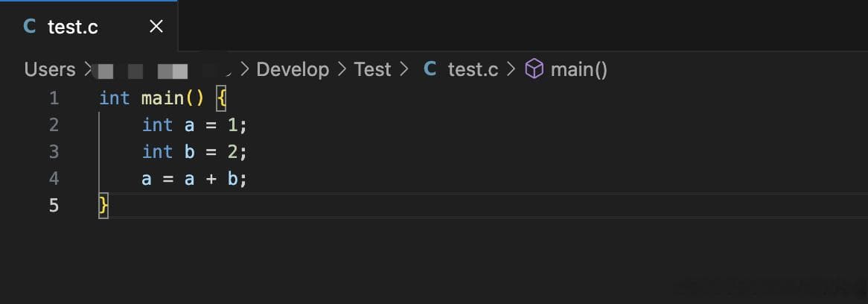868x304 pixels.
Task: Click line number 3 in gutter
Action: [54, 152]
